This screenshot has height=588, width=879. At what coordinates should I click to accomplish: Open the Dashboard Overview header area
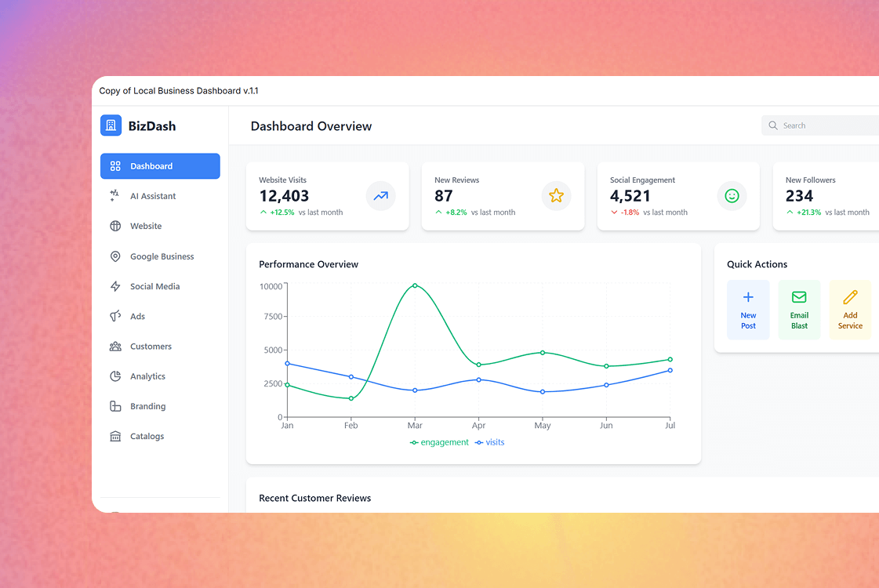[311, 126]
